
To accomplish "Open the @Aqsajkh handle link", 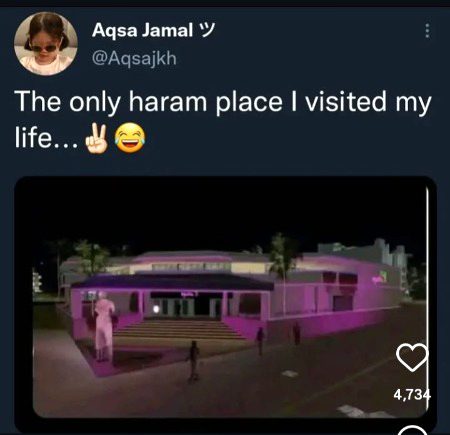I will tap(134, 59).
